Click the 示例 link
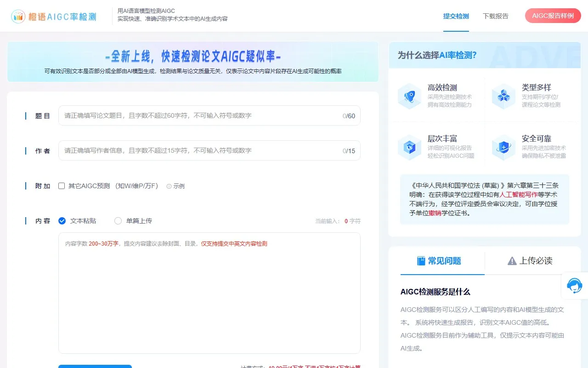This screenshot has height=368, width=588. pyautogui.click(x=179, y=186)
